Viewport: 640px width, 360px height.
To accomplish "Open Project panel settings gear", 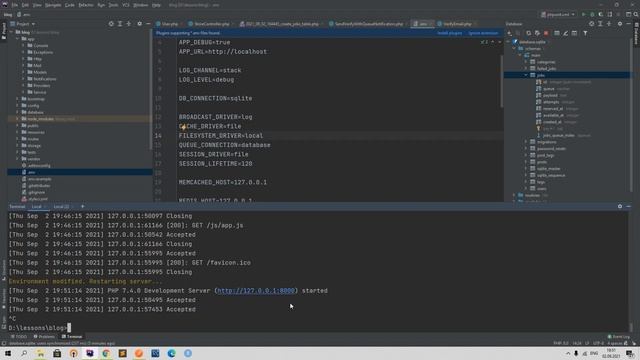I will (140, 24).
